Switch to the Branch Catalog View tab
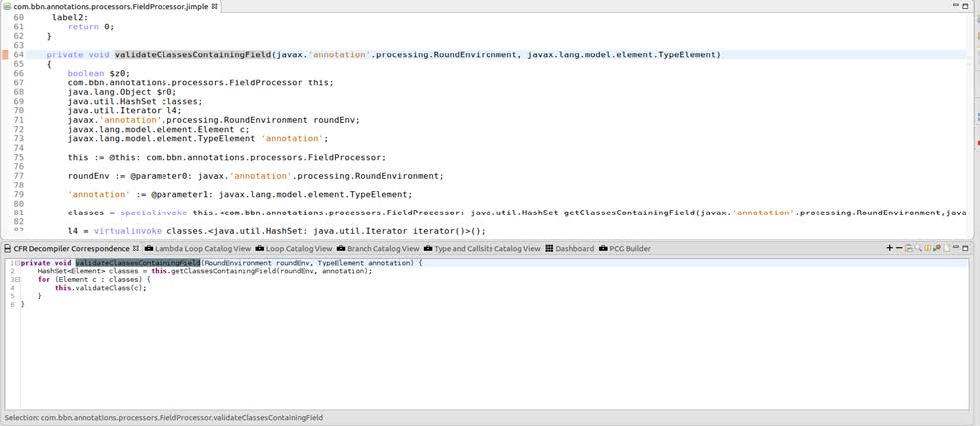 click(x=378, y=249)
